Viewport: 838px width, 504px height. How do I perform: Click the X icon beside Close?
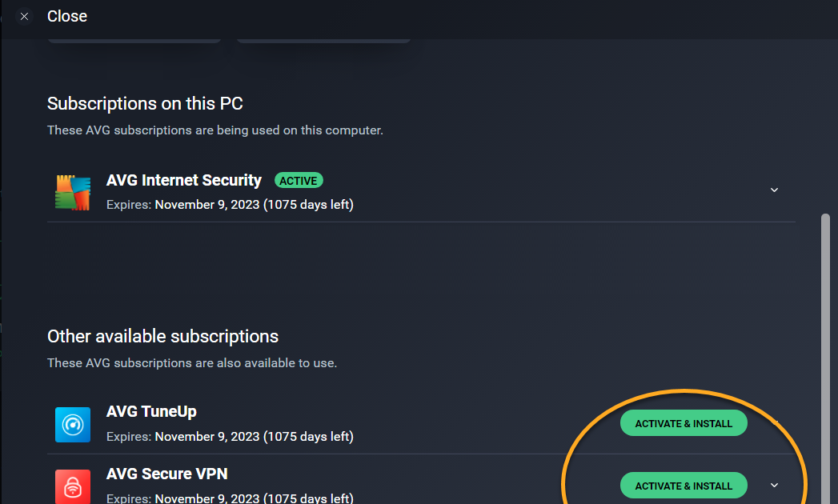tap(24, 16)
